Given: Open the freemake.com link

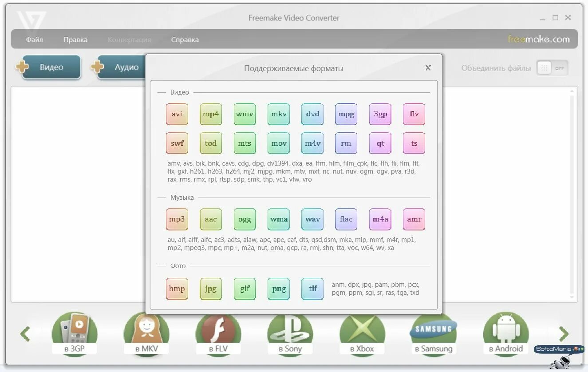Looking at the screenshot, I should point(540,39).
